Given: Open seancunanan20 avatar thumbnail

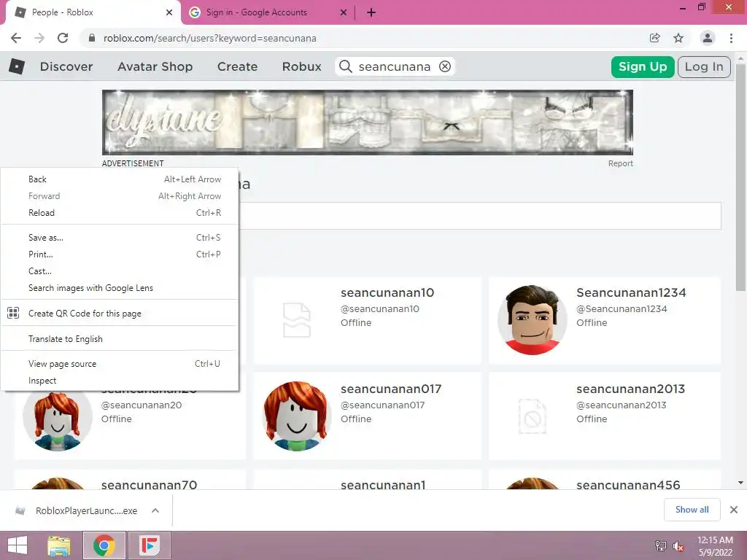Looking at the screenshot, I should (x=57, y=421).
